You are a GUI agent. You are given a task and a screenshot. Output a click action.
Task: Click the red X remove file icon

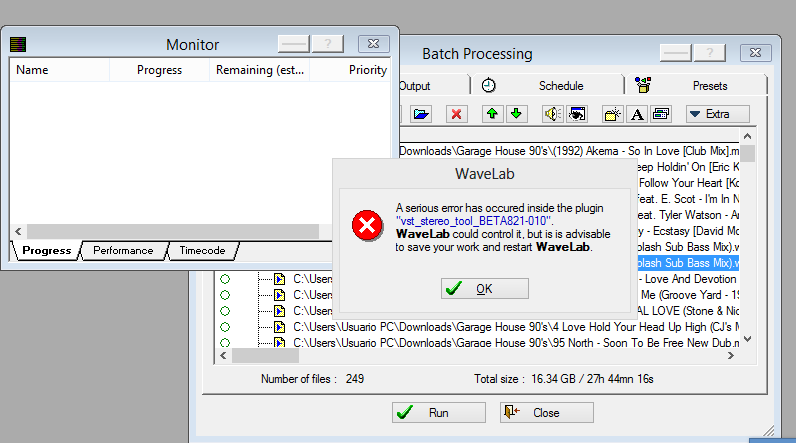[x=456, y=114]
